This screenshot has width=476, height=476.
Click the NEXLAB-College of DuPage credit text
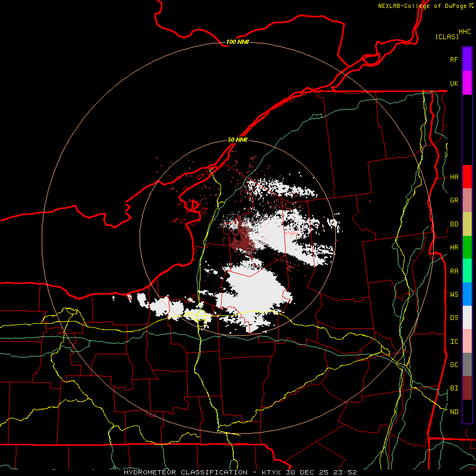(x=422, y=6)
